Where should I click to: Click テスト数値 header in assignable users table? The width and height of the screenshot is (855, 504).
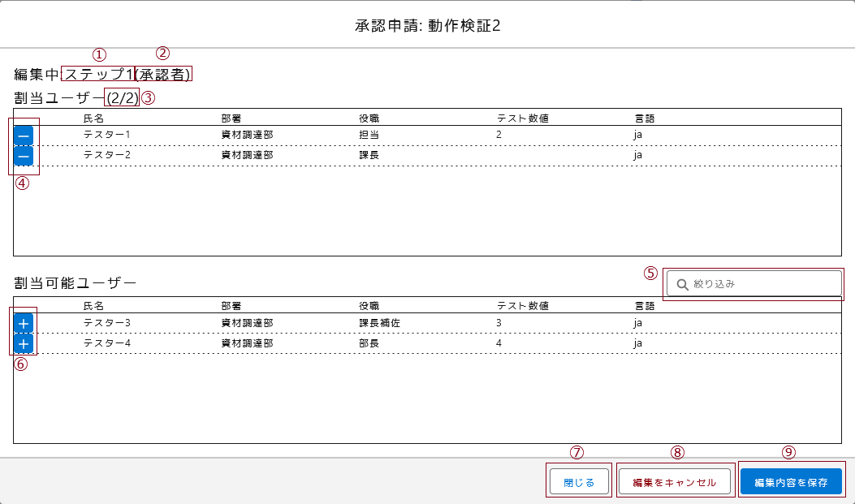522,306
